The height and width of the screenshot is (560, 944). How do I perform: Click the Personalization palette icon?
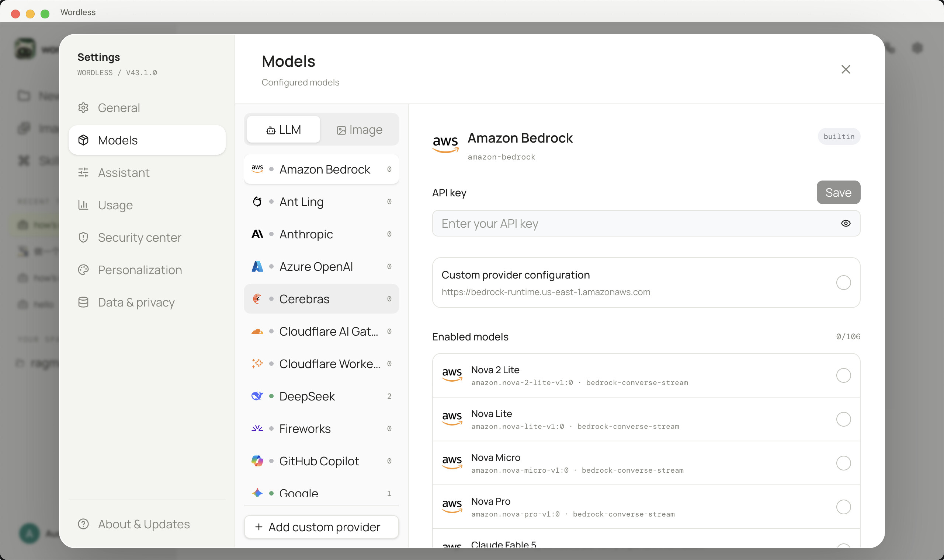83,270
